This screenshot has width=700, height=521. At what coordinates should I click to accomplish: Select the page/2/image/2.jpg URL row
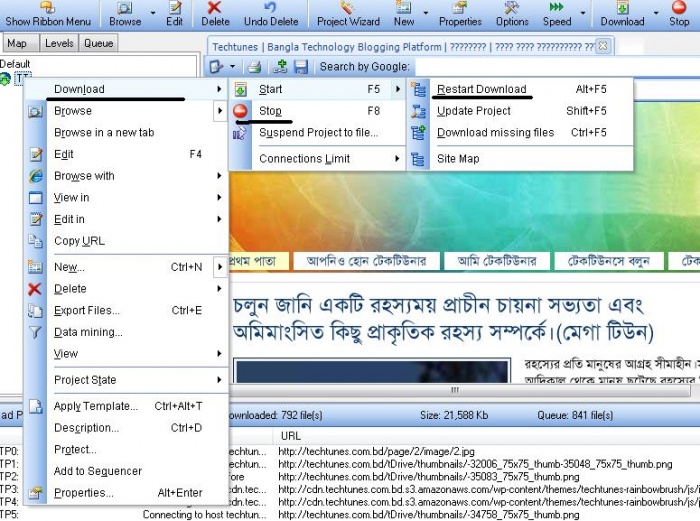376,451
